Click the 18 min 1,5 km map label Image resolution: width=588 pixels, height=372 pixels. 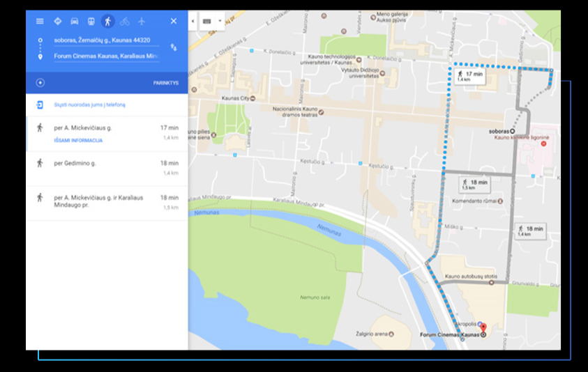point(475,185)
